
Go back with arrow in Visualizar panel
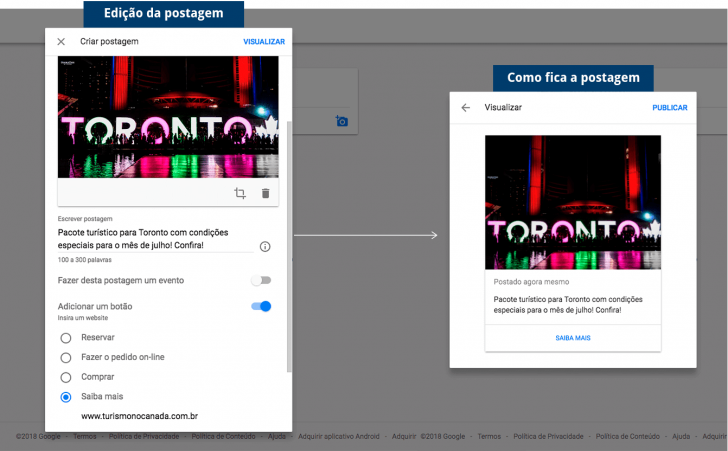click(466, 108)
